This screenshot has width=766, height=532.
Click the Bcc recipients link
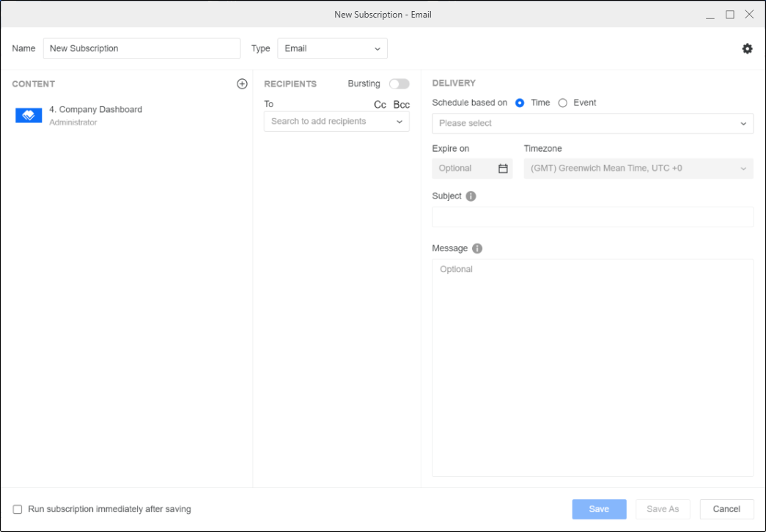pyautogui.click(x=401, y=105)
